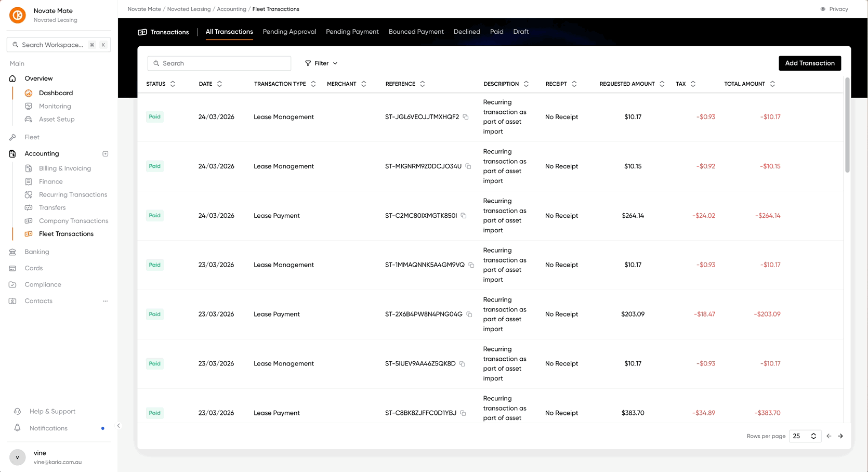Change rows per page selector
This screenshot has width=868, height=472.
pyautogui.click(x=805, y=436)
